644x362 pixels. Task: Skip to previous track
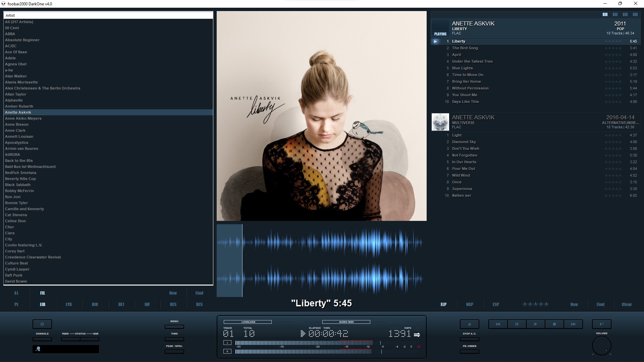(x=498, y=324)
